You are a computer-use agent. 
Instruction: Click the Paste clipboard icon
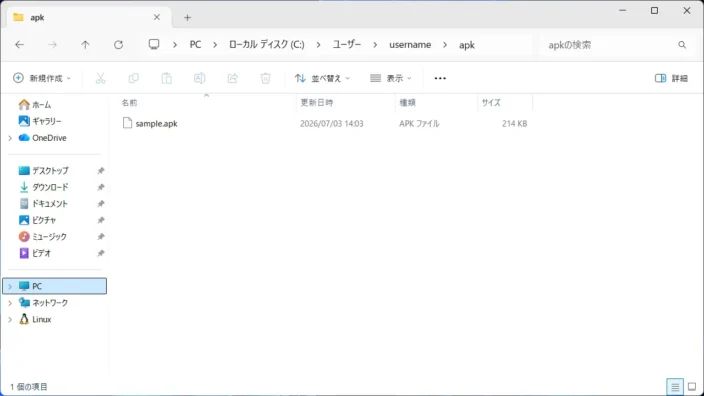tap(167, 78)
